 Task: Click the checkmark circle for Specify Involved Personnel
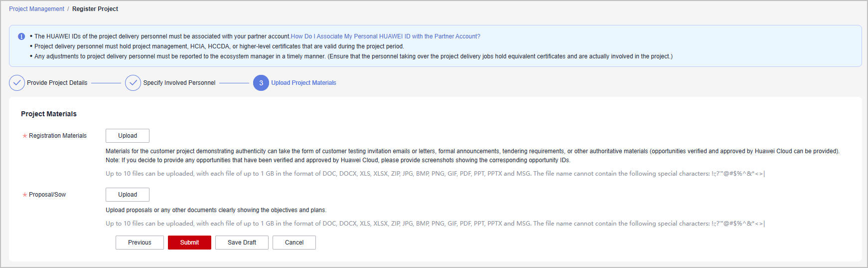pyautogui.click(x=133, y=83)
